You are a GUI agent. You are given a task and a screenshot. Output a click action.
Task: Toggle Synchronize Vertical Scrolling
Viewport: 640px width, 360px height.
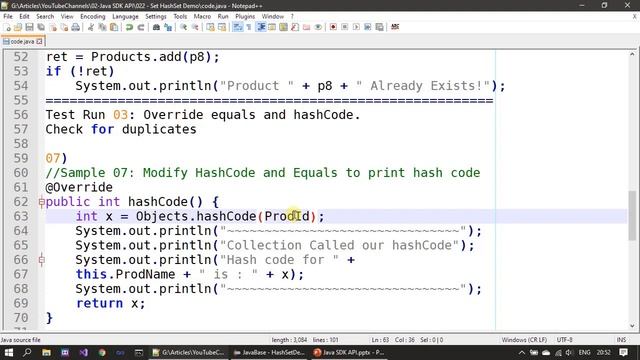210,27
